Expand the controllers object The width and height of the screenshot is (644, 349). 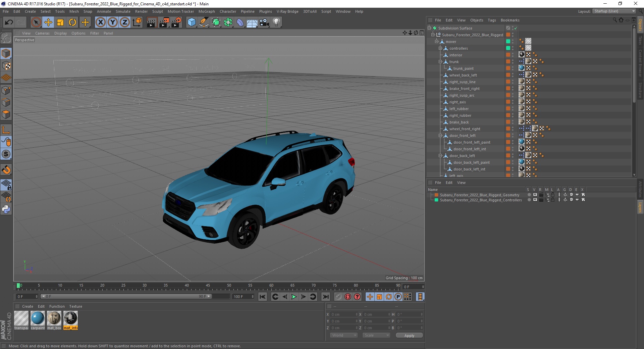pyautogui.click(x=440, y=48)
